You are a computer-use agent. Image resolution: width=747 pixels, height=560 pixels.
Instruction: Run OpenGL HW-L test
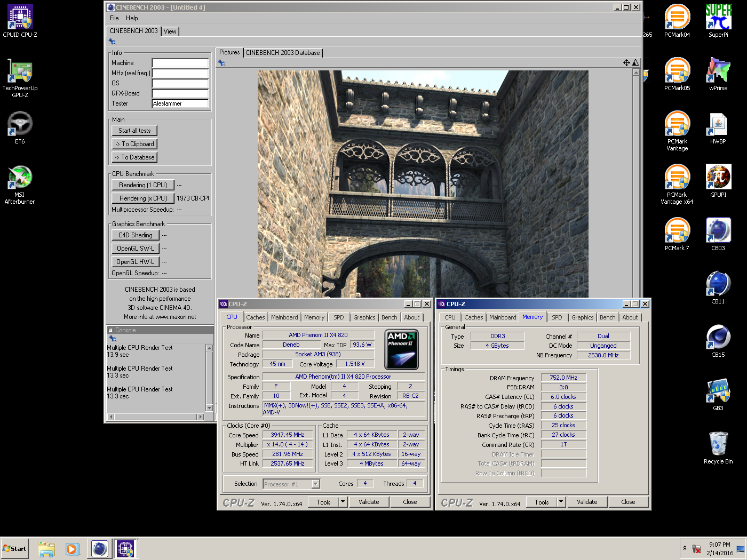[x=136, y=262]
